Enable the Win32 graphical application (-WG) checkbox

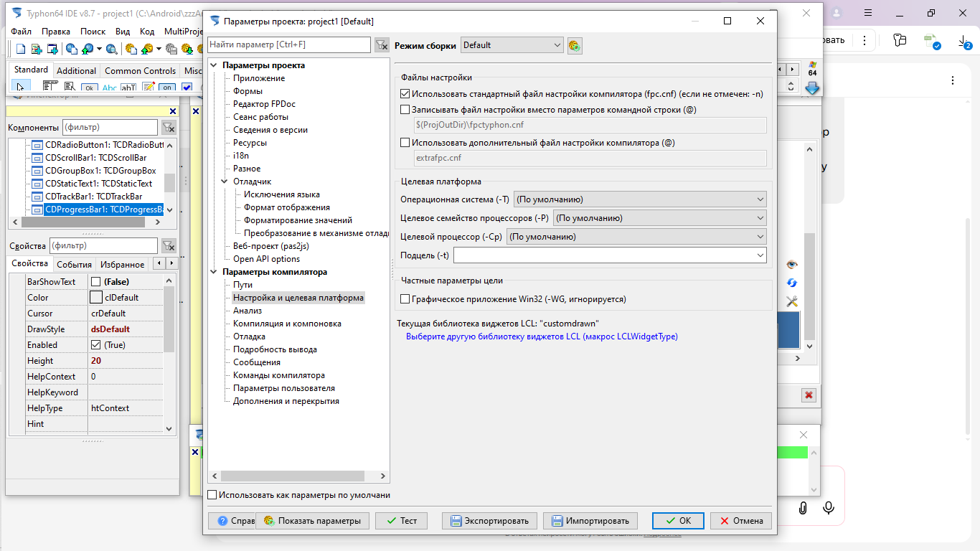point(405,299)
